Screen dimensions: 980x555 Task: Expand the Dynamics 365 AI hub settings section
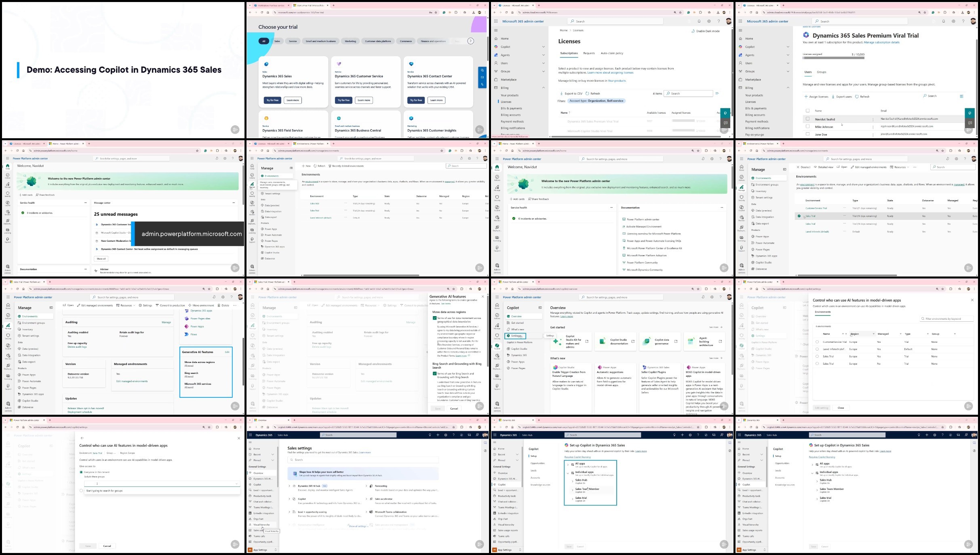tap(289, 486)
